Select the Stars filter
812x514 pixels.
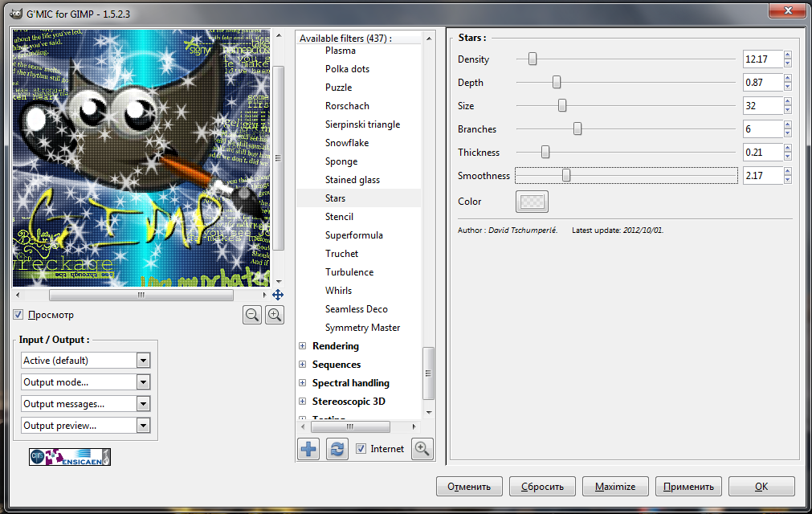coord(335,198)
